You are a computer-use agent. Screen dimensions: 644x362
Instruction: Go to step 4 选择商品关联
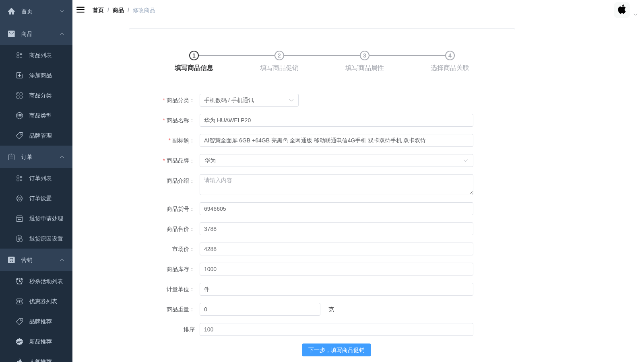[x=450, y=56]
